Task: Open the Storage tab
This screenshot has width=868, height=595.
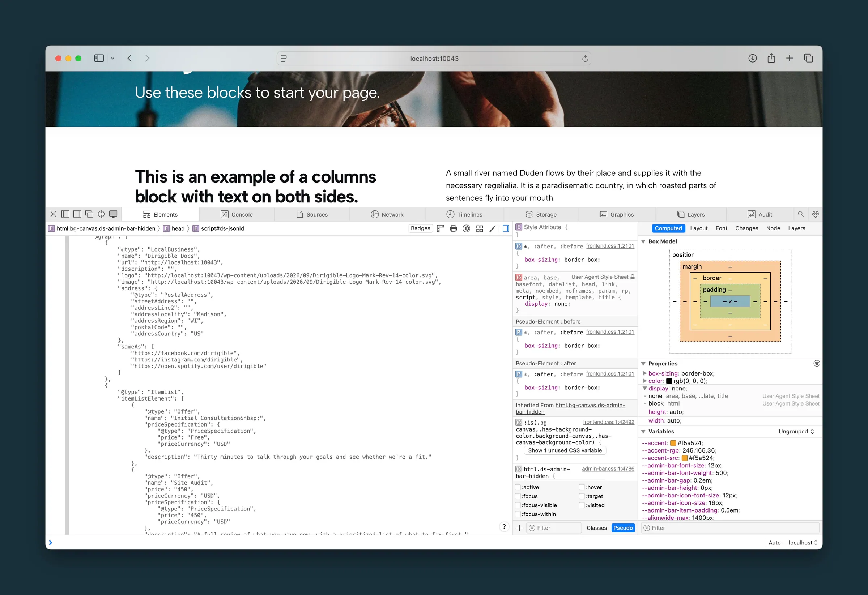Action: coord(541,215)
